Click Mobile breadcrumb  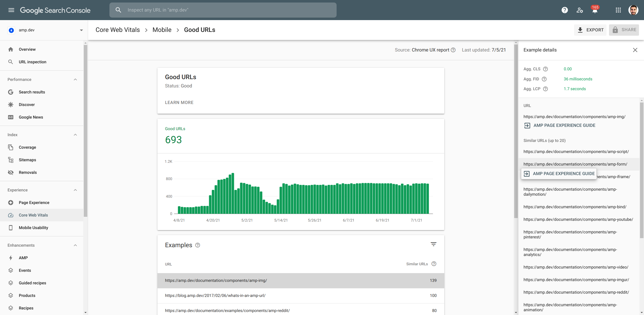[162, 30]
